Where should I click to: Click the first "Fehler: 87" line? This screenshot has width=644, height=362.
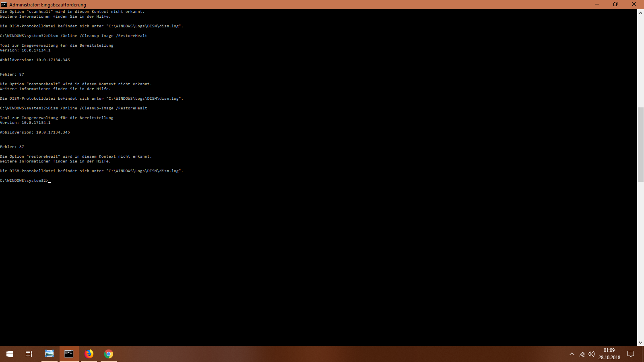12,74
